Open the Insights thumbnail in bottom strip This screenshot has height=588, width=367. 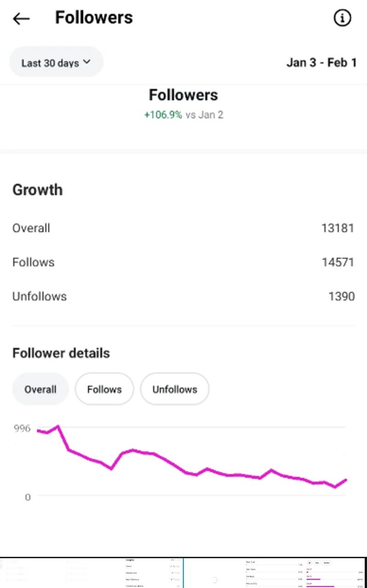(154, 573)
